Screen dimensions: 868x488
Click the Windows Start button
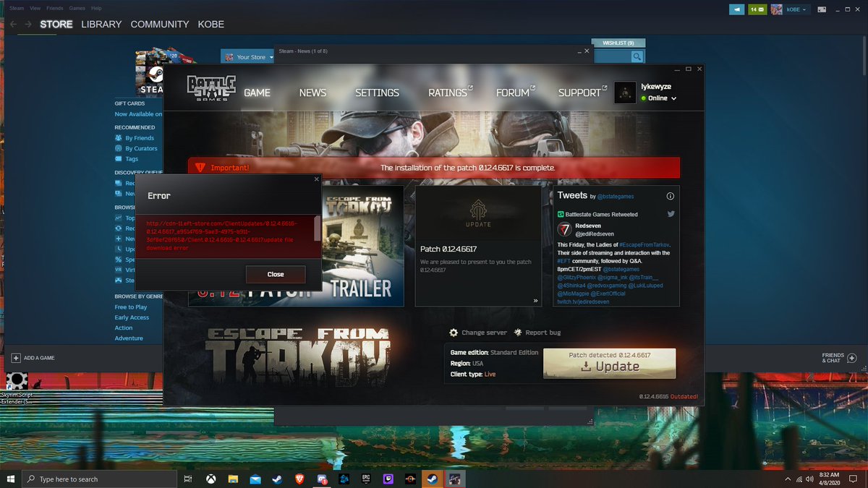click(11, 479)
